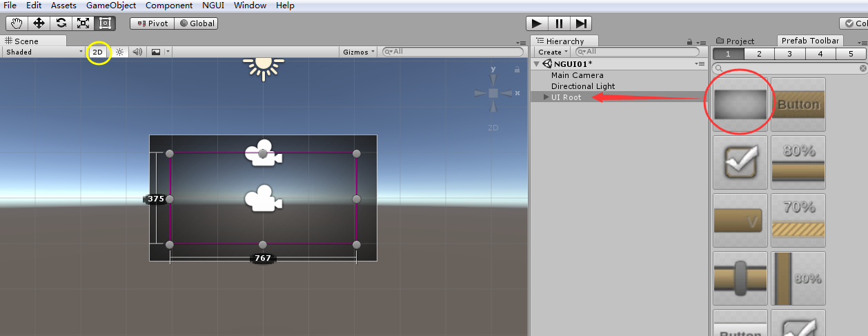Viewport: 868px width, 336px height.
Task: Toggle Pivot handle position
Action: [x=152, y=23]
